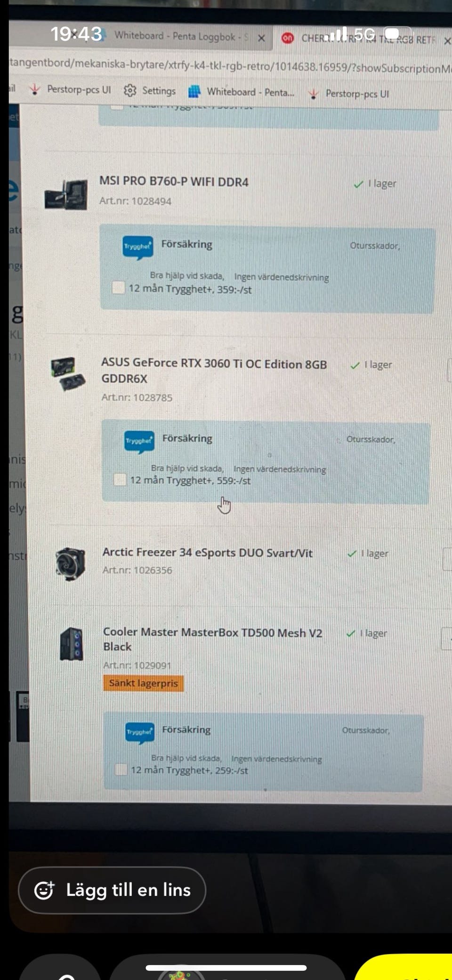Tick the 12 mån Trygghet+ 359:-/st checkbox
Screen dimensions: 452x980
coord(118,287)
